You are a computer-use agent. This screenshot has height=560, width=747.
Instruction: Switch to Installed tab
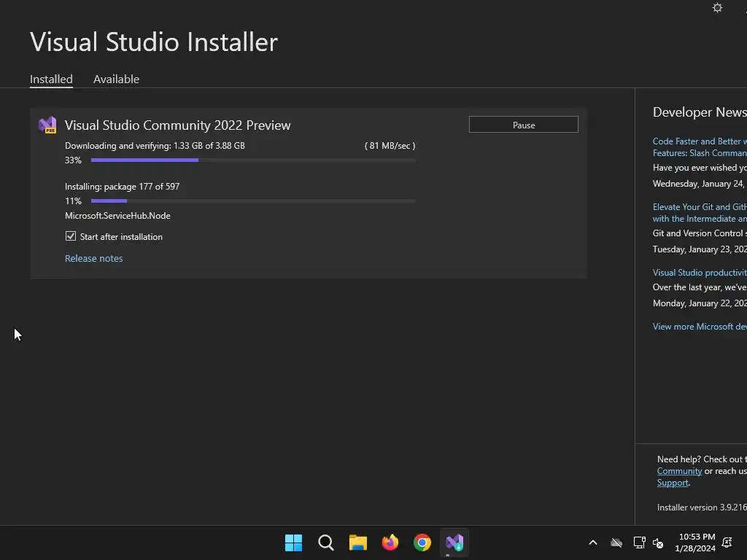(51, 79)
